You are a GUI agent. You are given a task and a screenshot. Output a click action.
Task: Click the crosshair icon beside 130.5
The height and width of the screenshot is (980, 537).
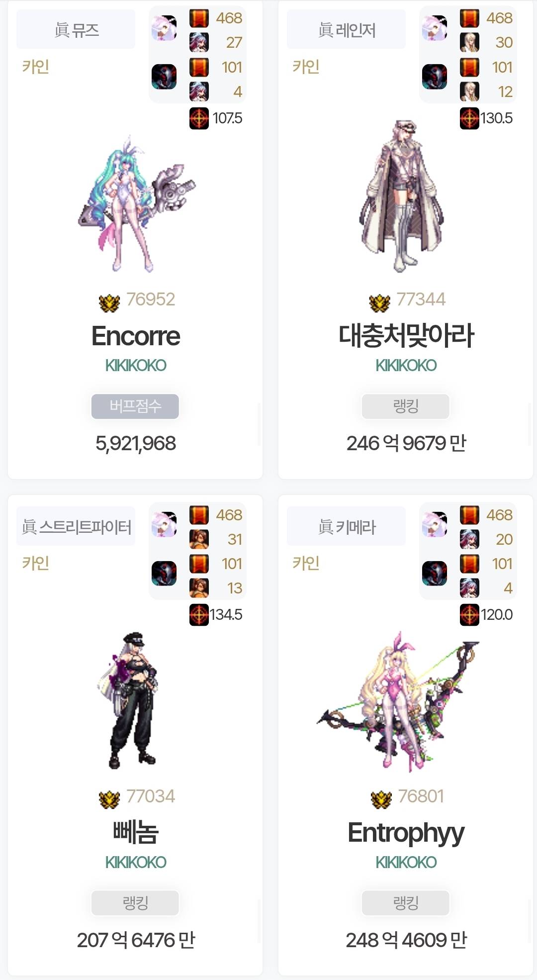(469, 118)
